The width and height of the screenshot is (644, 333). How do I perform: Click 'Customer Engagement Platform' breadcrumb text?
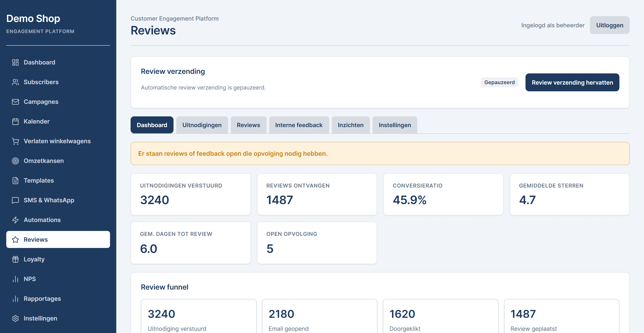coord(174,19)
